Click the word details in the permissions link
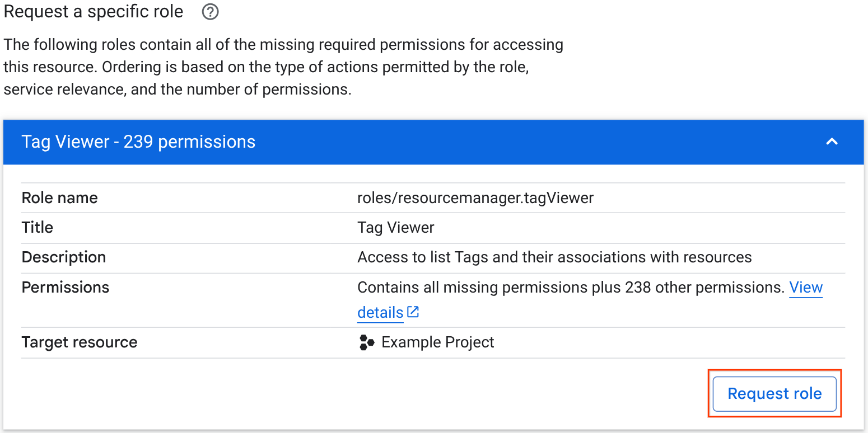The image size is (868, 433). point(380,313)
